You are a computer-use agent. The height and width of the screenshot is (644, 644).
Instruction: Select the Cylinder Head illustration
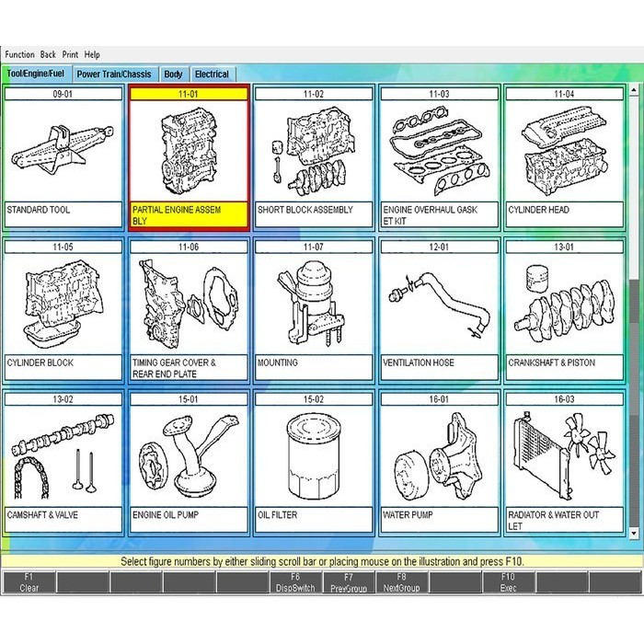[564, 151]
